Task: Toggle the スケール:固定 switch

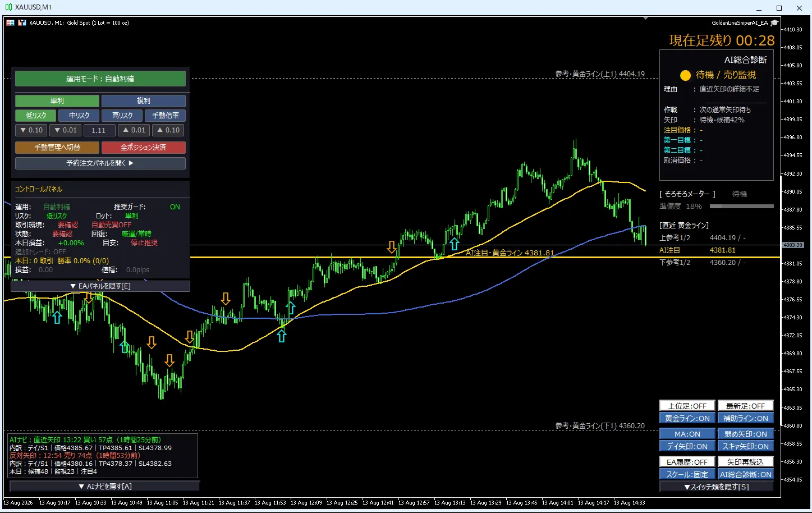Action: coord(687,474)
